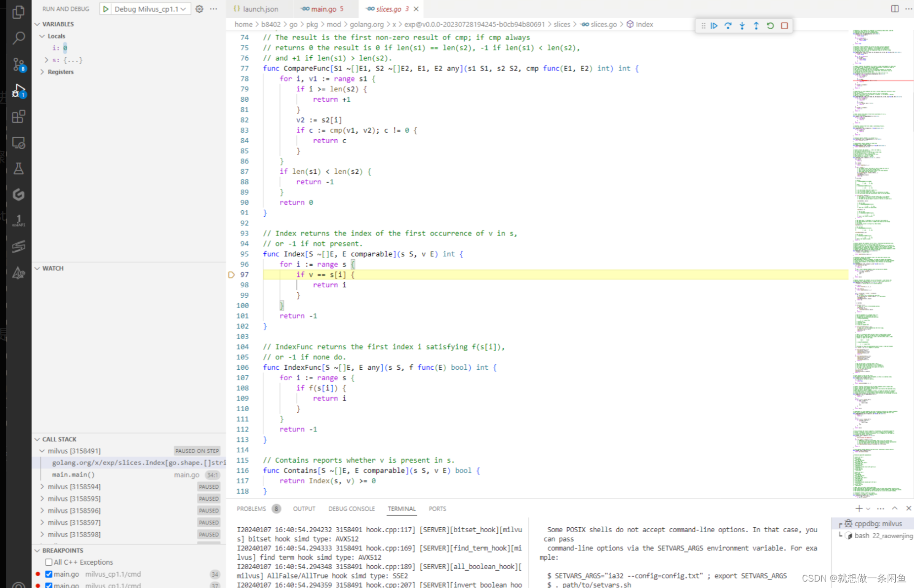This screenshot has height=588, width=914.
Task: Add a new terminal with plus icon
Action: pyautogui.click(x=859, y=509)
